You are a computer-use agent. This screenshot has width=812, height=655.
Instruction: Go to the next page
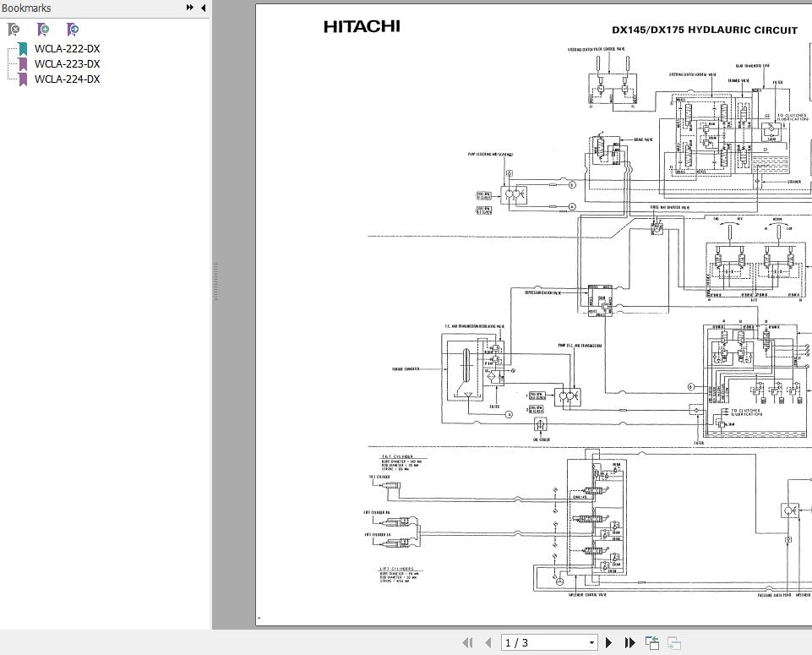(609, 642)
